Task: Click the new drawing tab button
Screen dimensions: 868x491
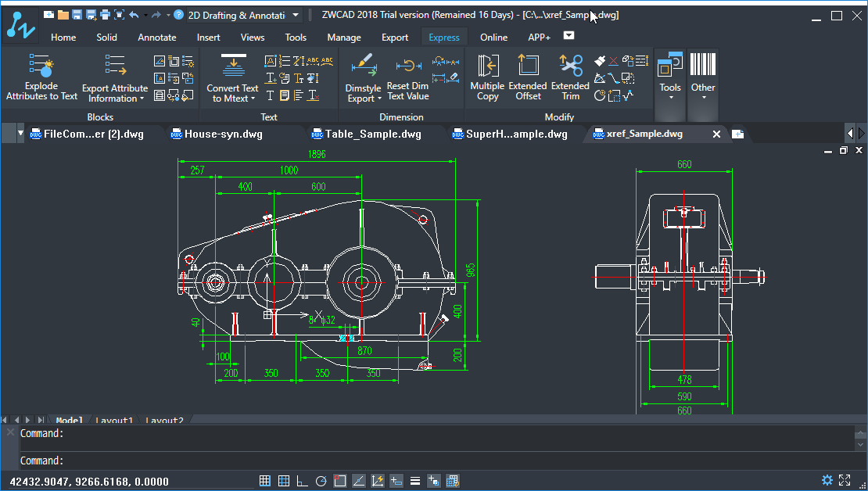Action: tap(737, 134)
